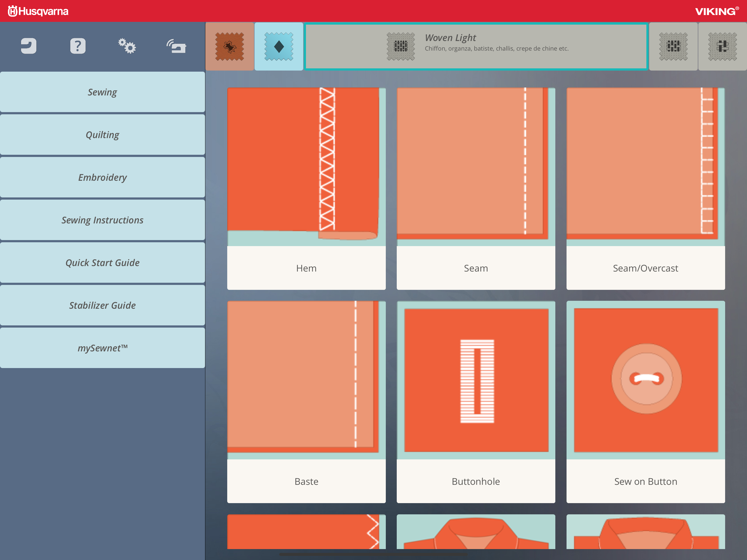Open the Quilting menu
The image size is (747, 560).
102,135
